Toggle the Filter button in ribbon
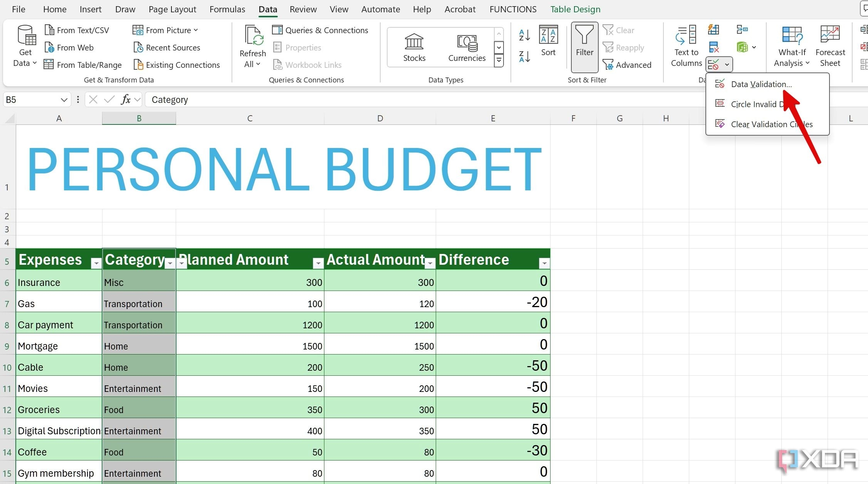 [x=584, y=46]
